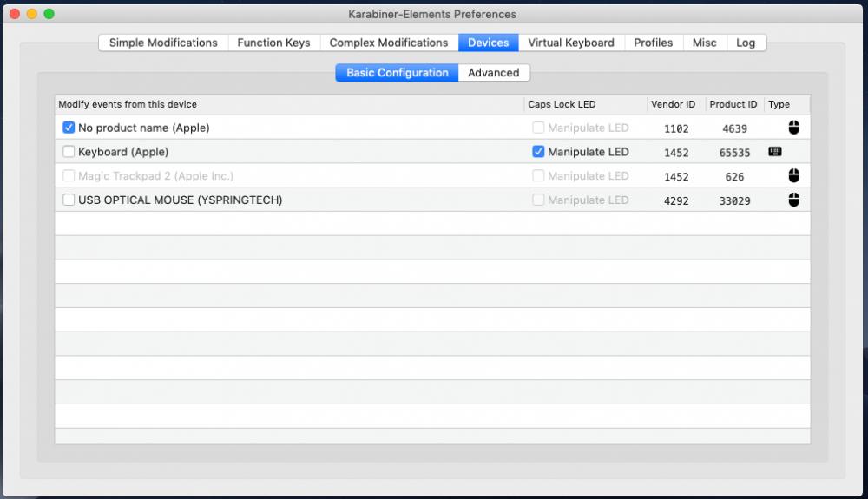Click mouse icon for USB OPTICAL MOUSE row
The image size is (868, 499).
coord(793,200)
